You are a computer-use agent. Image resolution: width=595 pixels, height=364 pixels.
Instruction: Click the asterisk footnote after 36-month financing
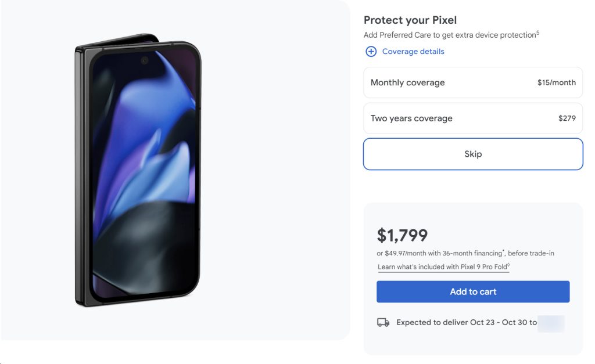point(503,251)
